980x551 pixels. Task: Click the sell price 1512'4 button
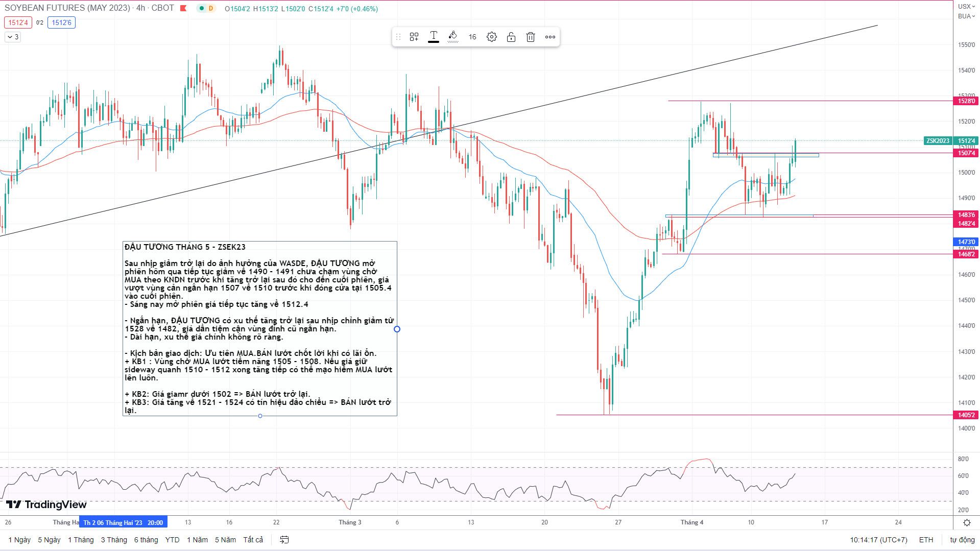pos(18,22)
